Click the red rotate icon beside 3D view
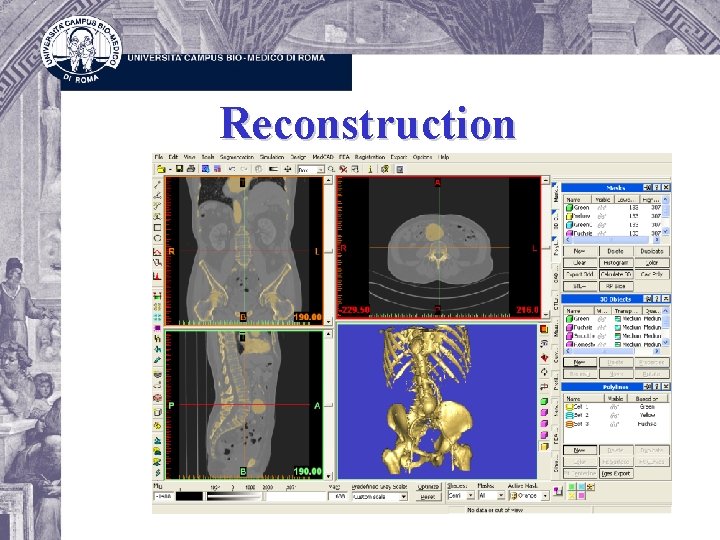Screen dimensions: 720x540 click(x=544, y=358)
